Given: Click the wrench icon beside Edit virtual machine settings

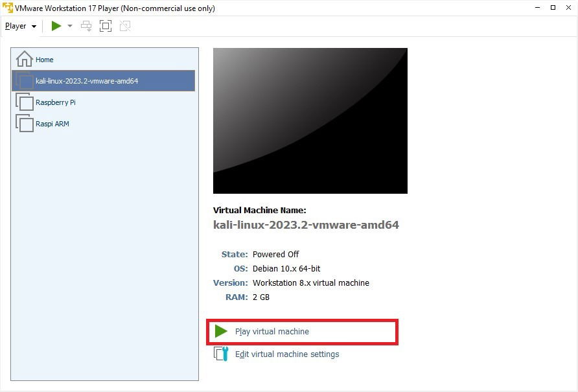Looking at the screenshot, I should tap(220, 353).
